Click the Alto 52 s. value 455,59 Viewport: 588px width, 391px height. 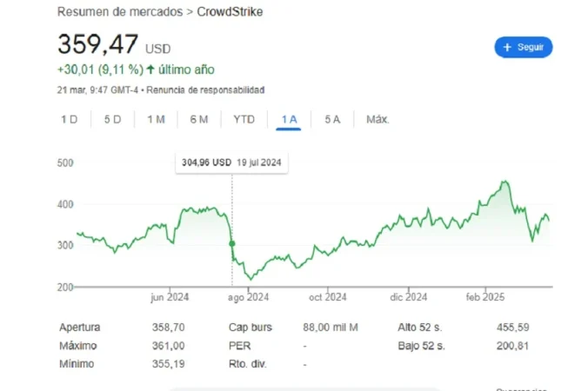pos(512,328)
